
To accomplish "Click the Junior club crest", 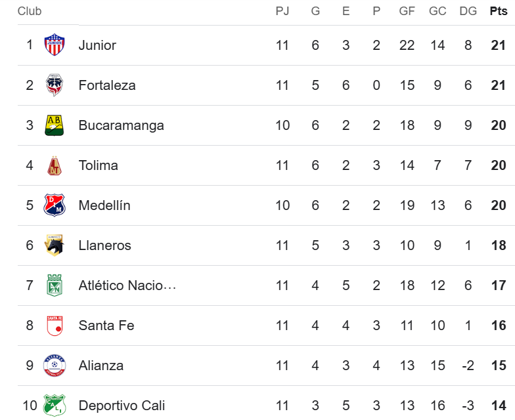I will [x=54, y=45].
